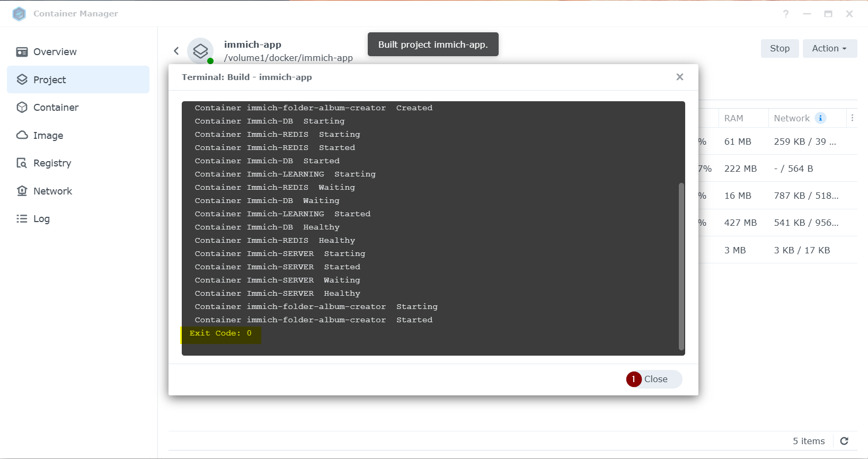Open the help question mark icon
868x459 pixels.
pyautogui.click(x=786, y=14)
